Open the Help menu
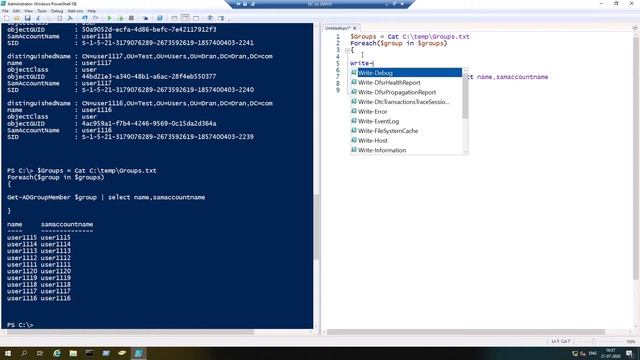640x360 pixels. (x=92, y=11)
